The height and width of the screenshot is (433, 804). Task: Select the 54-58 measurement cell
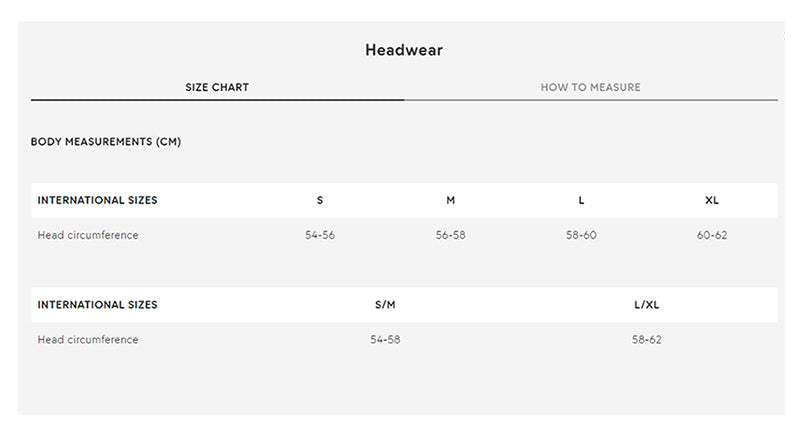(x=385, y=340)
